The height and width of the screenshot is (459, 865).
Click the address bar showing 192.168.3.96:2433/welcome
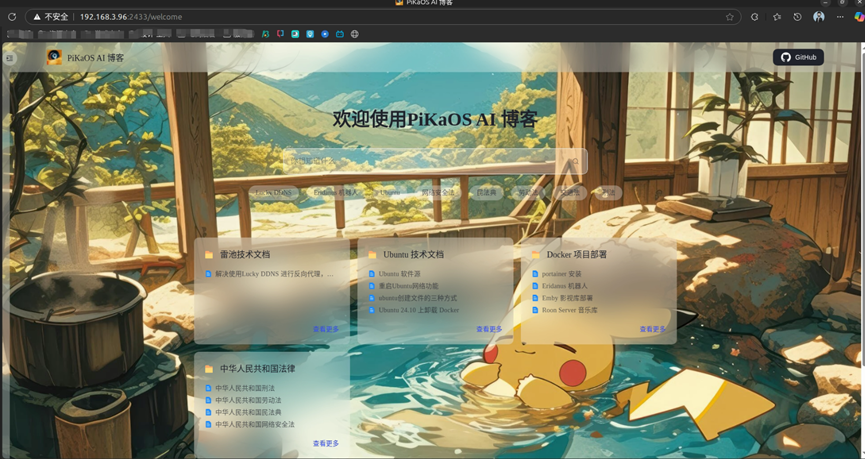coord(382,17)
